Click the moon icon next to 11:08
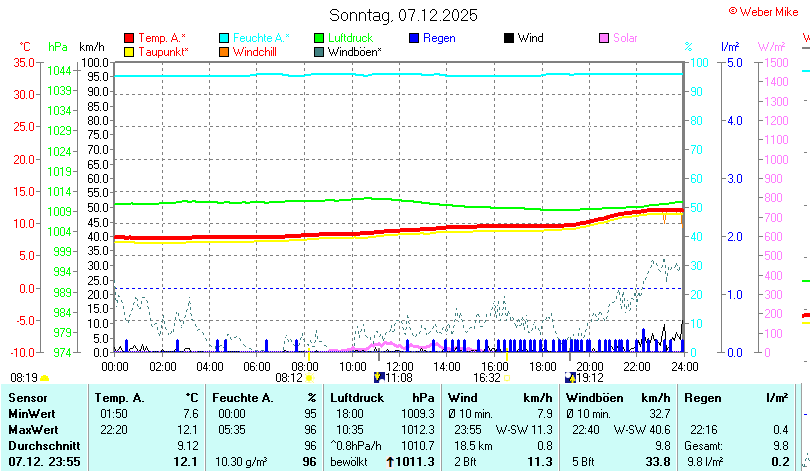The image size is (810, 471). coord(379,378)
